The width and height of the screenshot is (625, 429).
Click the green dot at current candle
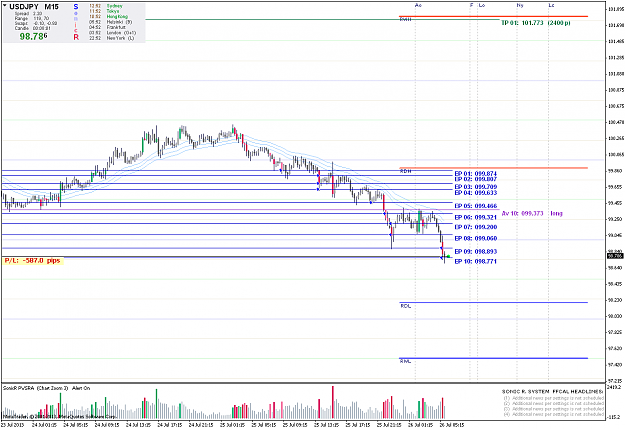pos(448,256)
